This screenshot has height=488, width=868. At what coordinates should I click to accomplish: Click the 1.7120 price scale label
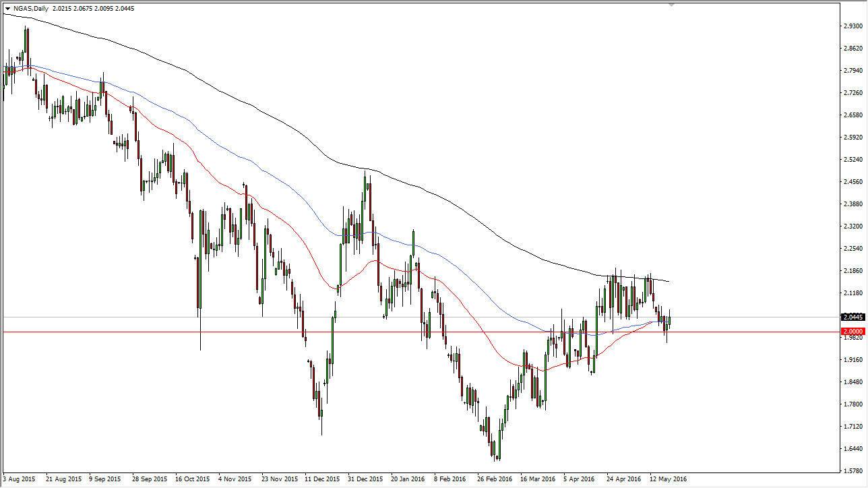pyautogui.click(x=852, y=427)
